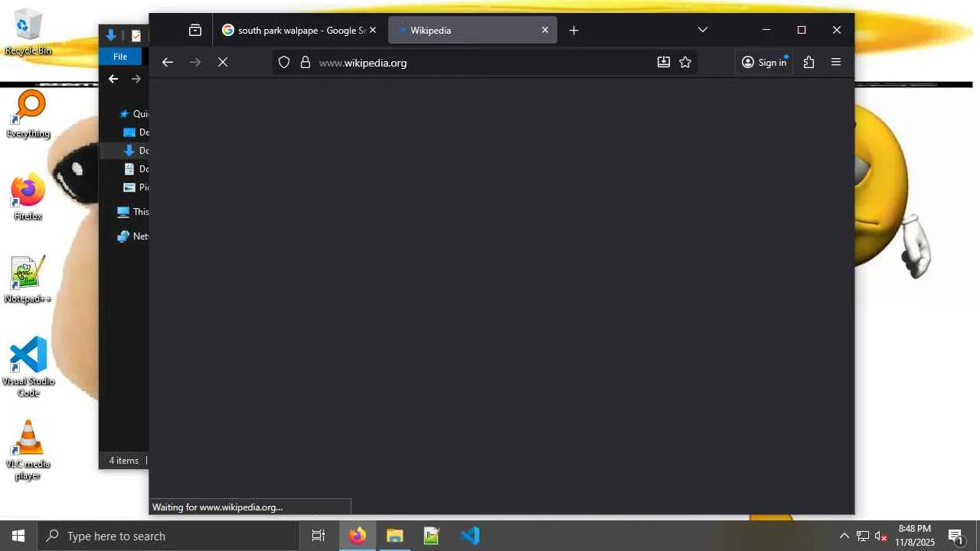
Task: Close the Wikipedia tab
Action: [x=545, y=31]
